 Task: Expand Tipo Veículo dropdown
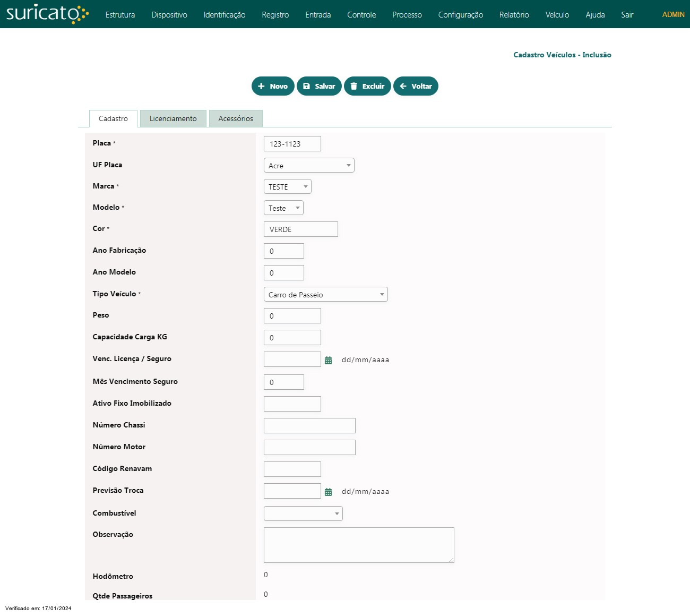point(325,295)
